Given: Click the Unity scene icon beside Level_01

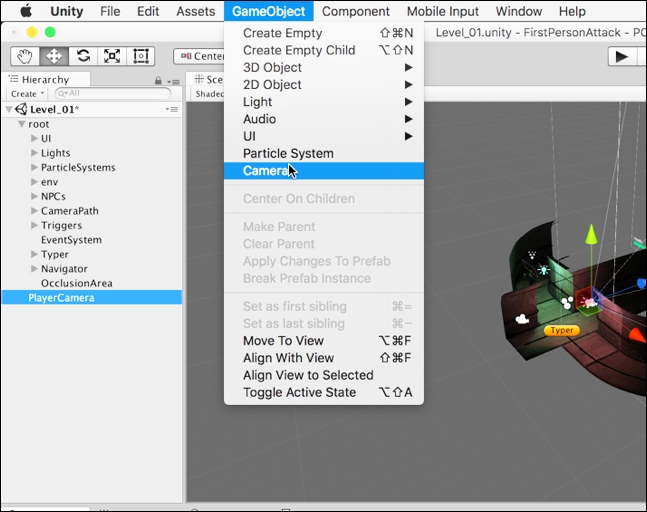Looking at the screenshot, I should pyautogui.click(x=21, y=109).
